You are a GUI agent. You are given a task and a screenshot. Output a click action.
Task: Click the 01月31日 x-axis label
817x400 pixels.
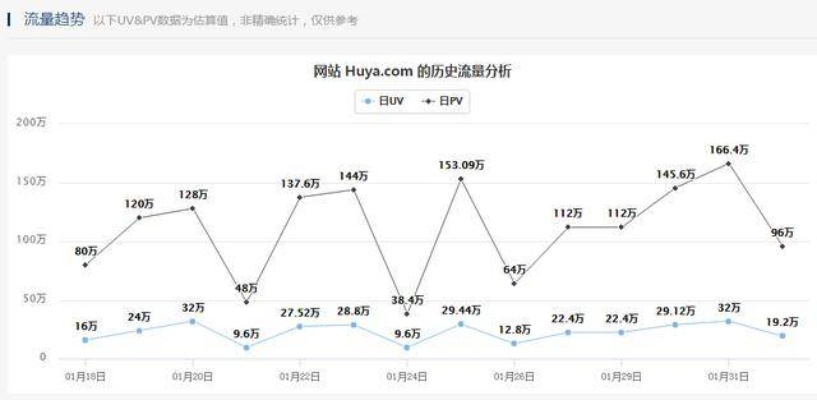(x=728, y=377)
